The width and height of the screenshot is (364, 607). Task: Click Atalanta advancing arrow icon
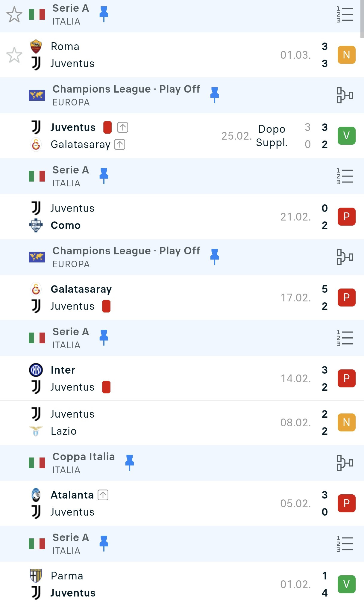103,495
